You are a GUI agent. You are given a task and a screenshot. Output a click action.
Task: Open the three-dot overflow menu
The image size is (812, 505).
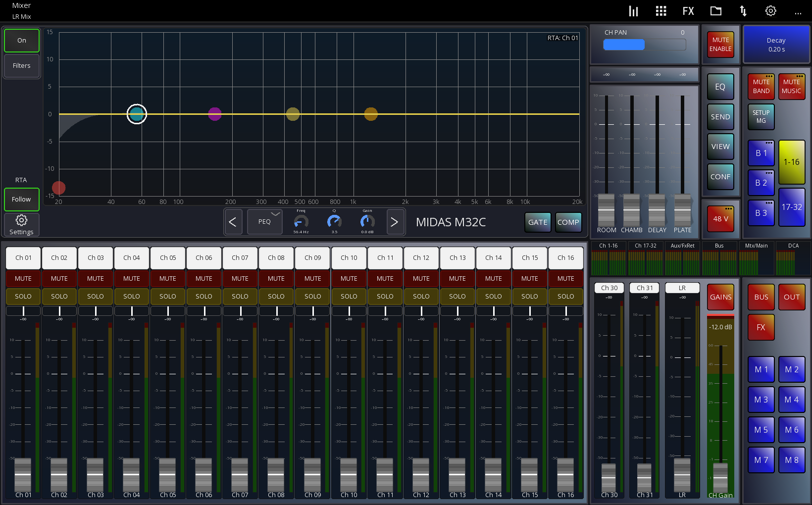798,13
